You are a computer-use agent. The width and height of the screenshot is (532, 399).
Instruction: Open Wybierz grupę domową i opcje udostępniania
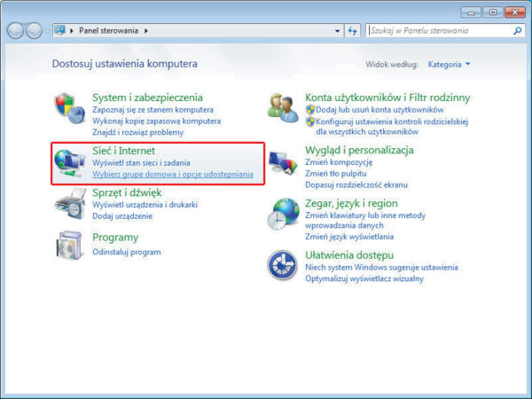173,175
